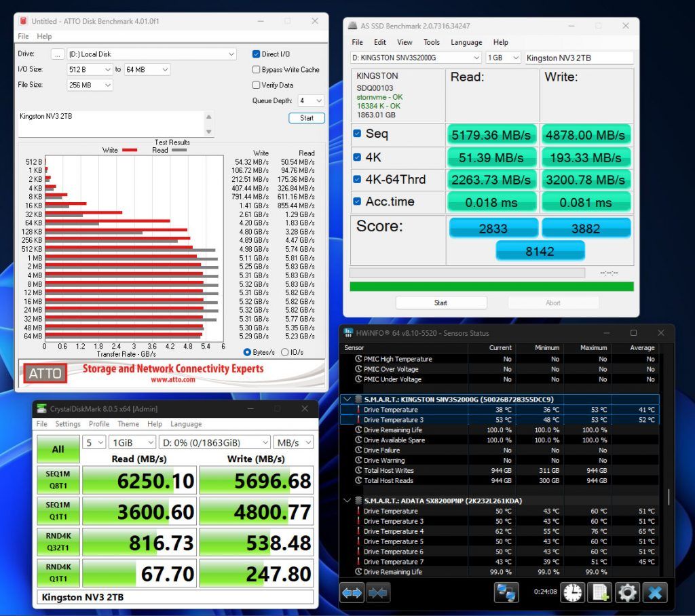Image resolution: width=695 pixels, height=616 pixels.
Task: Click the blue X icon in HWiNFO toolbar
Action: coord(655,592)
